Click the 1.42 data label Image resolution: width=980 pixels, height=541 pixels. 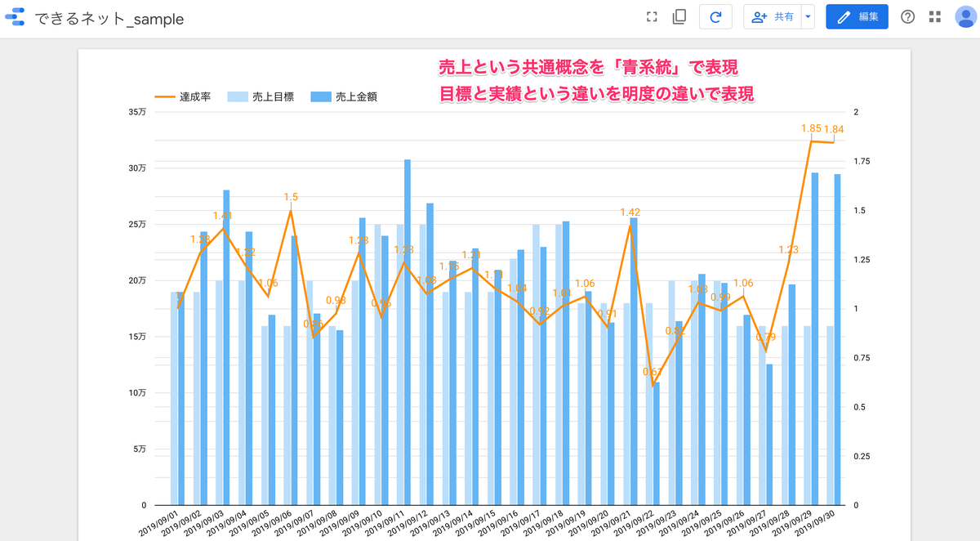coord(630,212)
